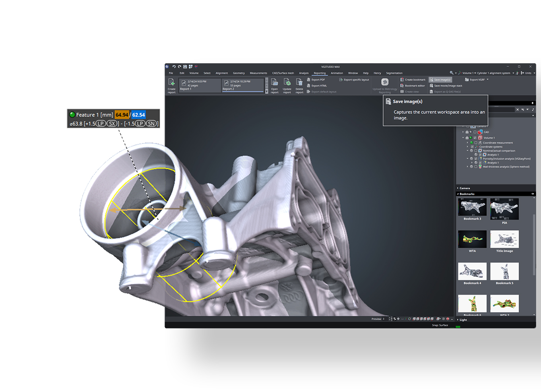Screen dimensions: 541x392
Task: Click Export PDF
Action: point(316,80)
